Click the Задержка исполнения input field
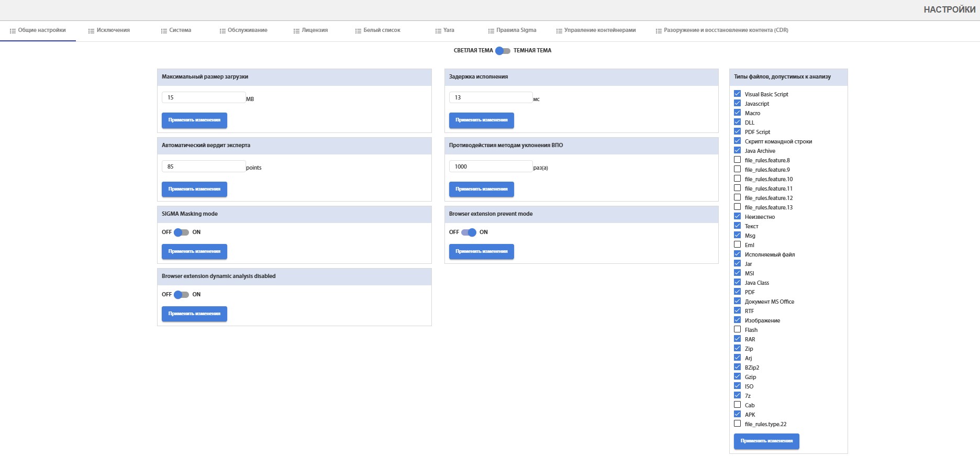Image resolution: width=980 pixels, height=456 pixels. click(x=491, y=97)
